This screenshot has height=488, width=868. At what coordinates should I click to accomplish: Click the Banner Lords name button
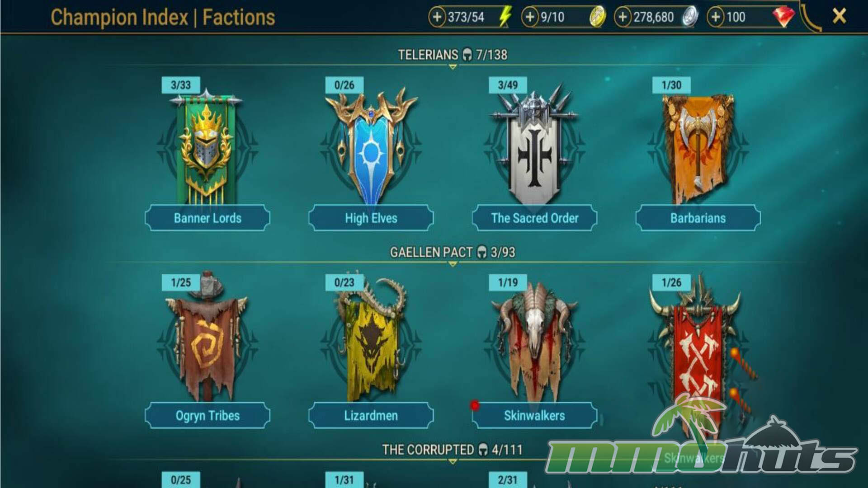[208, 218]
